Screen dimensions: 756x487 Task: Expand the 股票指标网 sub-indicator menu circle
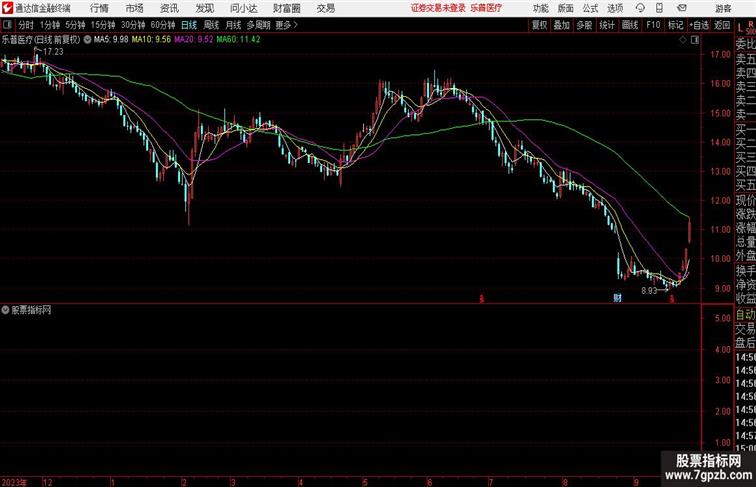tap(5, 310)
